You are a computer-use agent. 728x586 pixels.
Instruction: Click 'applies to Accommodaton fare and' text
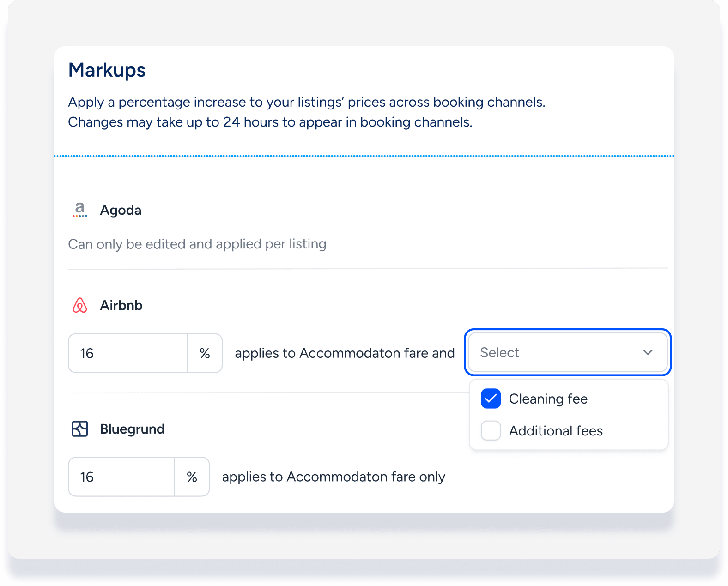[x=345, y=353]
